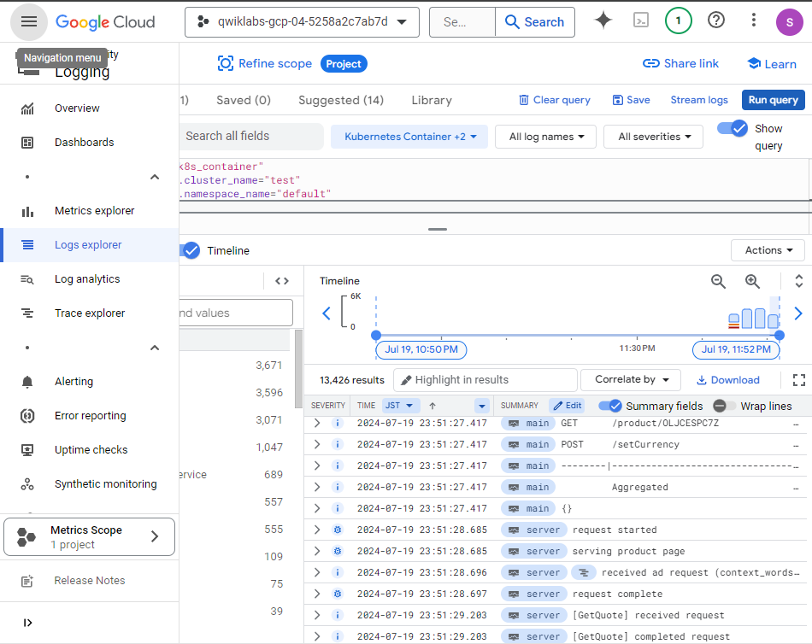
Task: Open the Correlate by dropdown
Action: coord(631,379)
